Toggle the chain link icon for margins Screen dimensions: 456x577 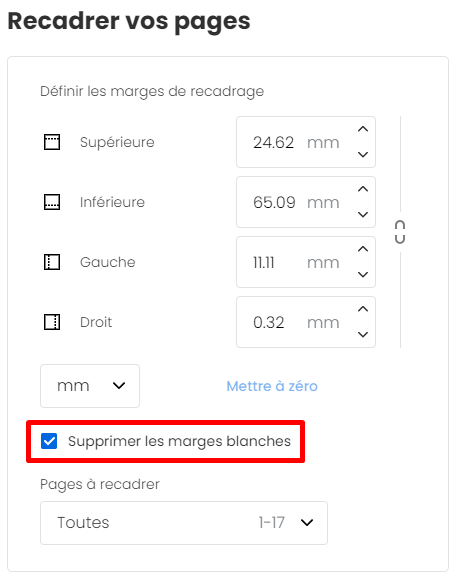tap(400, 232)
